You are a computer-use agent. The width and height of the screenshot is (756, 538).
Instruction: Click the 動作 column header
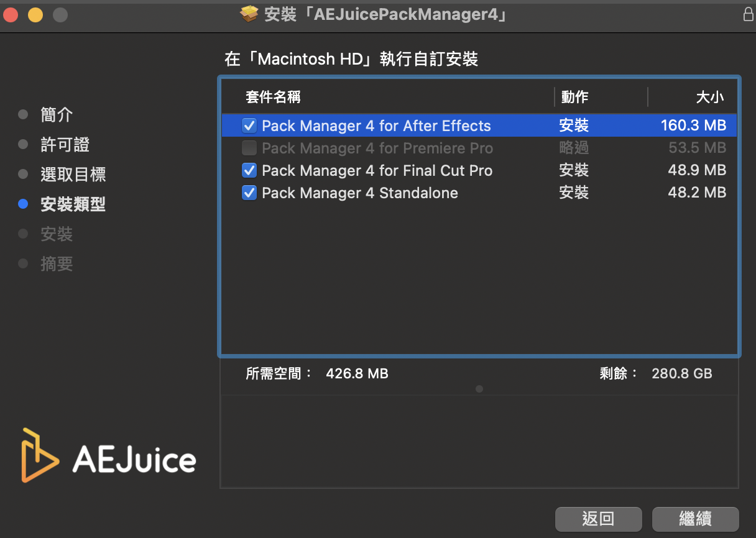(x=574, y=97)
